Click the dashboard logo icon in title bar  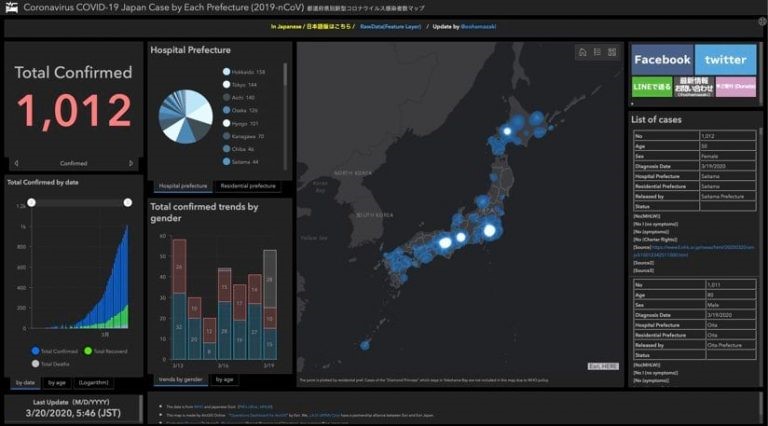11,8
